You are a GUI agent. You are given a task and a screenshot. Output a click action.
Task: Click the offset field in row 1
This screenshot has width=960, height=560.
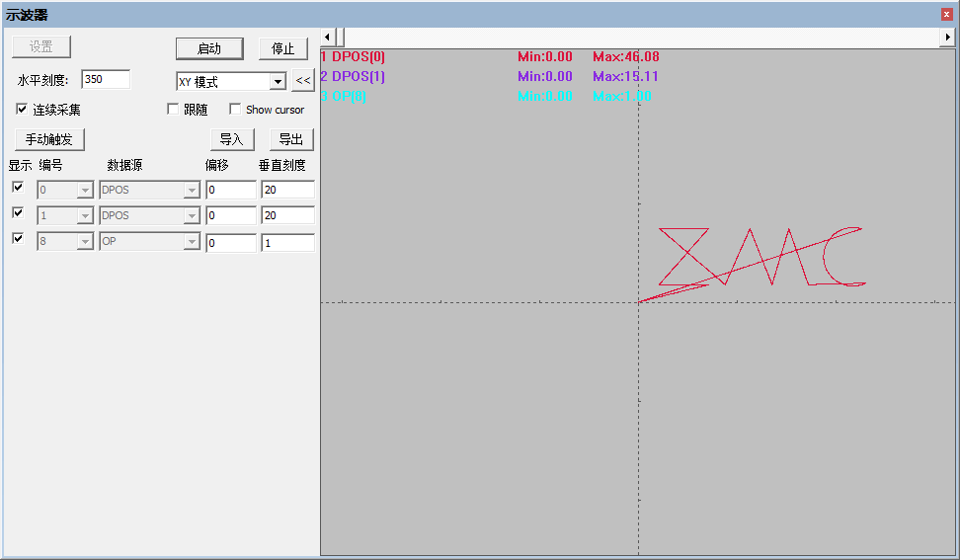231,215
